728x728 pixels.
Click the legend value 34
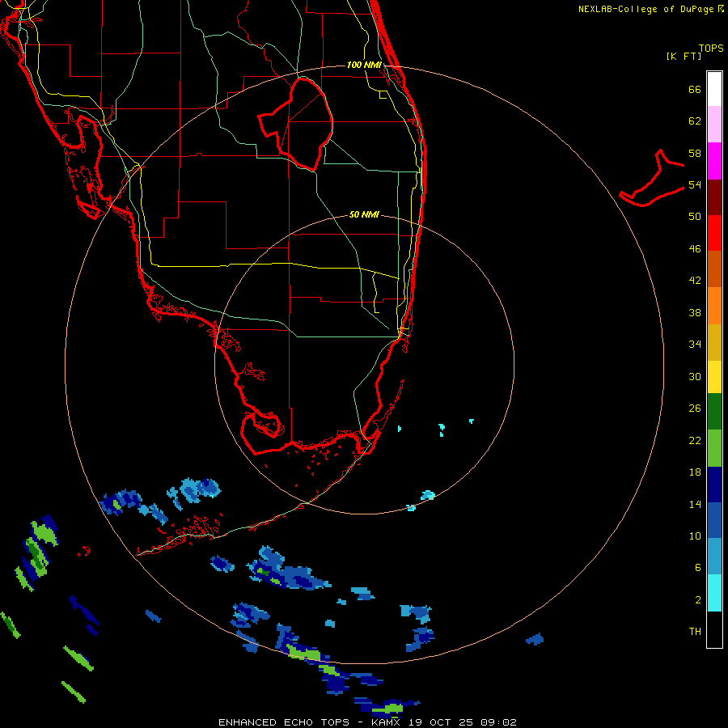[695, 345]
